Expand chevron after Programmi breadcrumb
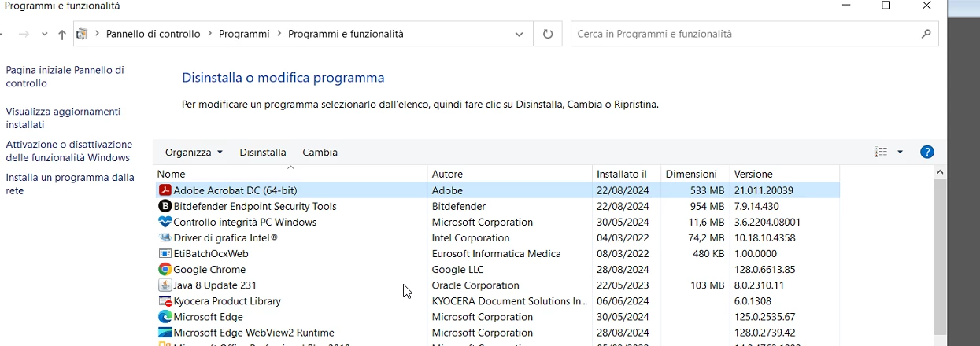The image size is (980, 346). pos(279,34)
